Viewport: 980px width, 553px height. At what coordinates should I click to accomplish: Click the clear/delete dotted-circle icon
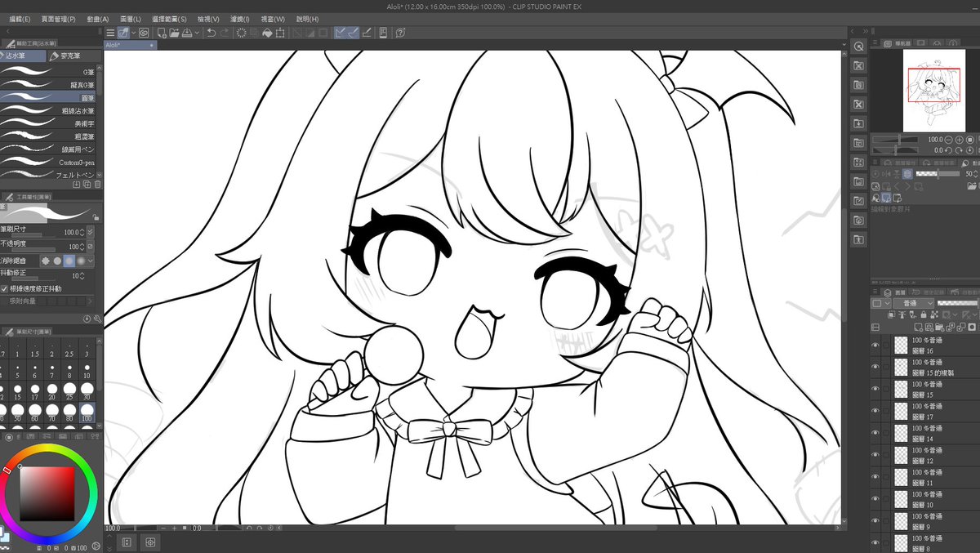click(x=242, y=33)
